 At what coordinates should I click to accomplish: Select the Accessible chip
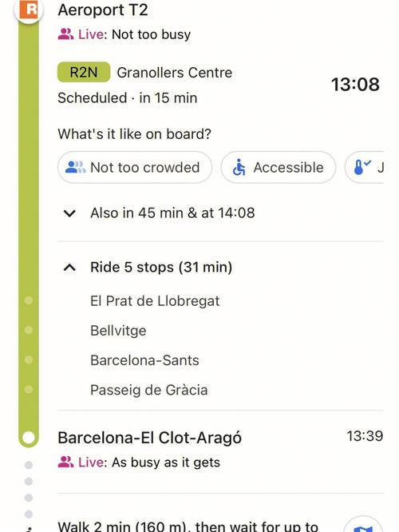tap(279, 167)
